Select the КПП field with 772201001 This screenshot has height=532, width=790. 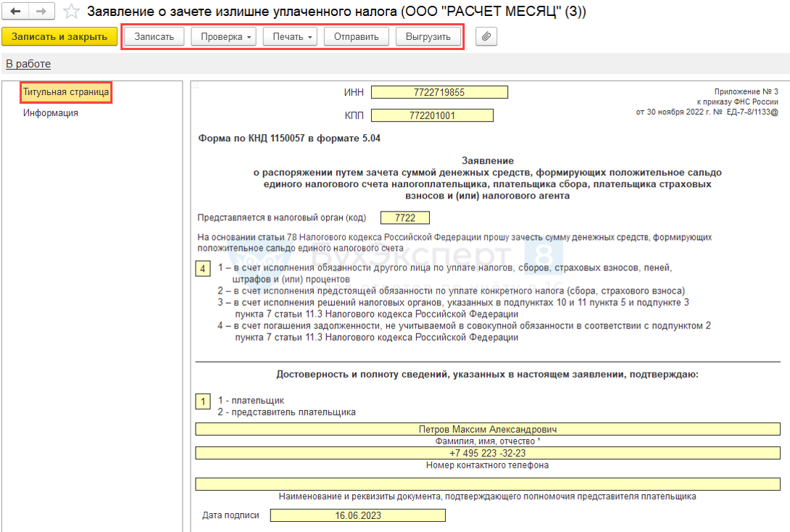point(432,115)
